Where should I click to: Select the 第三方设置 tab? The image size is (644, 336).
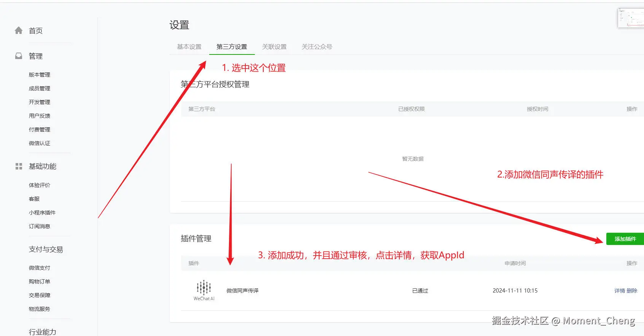tap(232, 47)
